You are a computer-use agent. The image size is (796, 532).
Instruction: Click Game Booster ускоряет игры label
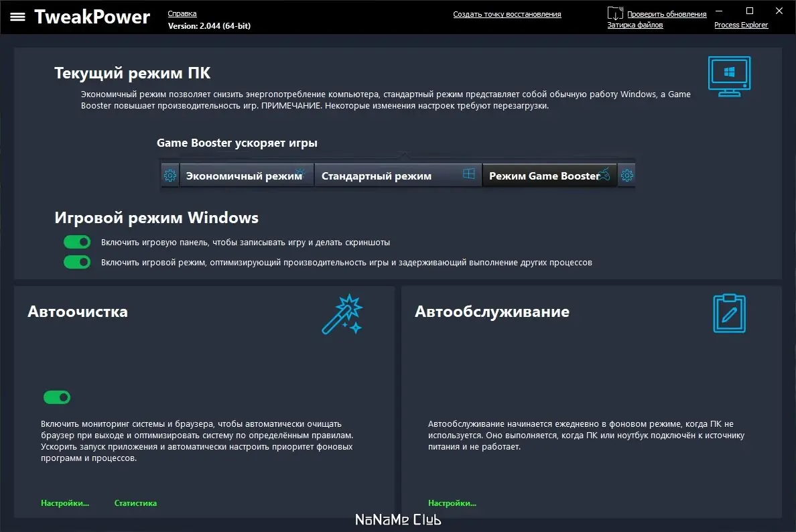tap(237, 143)
